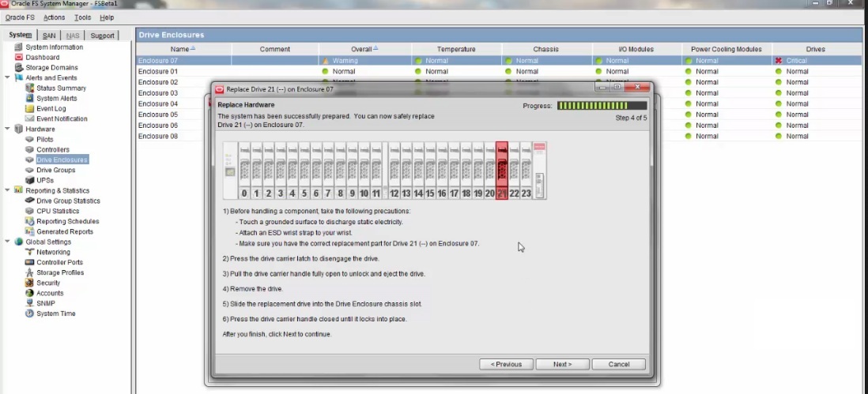This screenshot has width=868, height=394.
Task: Click the SNMP icon in Global Settings
Action: tap(30, 304)
